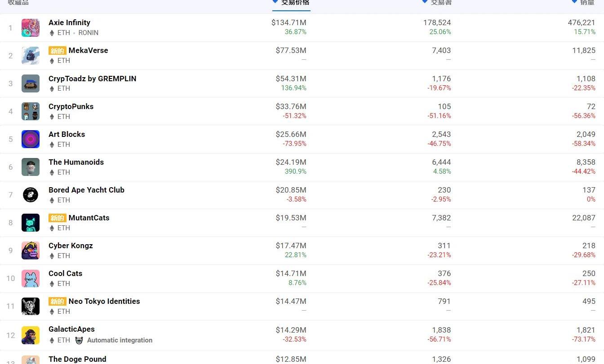Open The Humanoids collection link
604x364 pixels.
(76, 162)
